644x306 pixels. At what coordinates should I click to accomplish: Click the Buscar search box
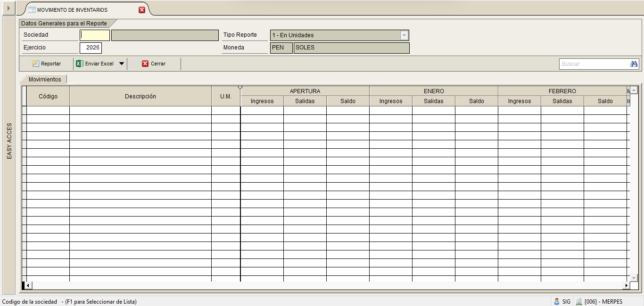594,64
